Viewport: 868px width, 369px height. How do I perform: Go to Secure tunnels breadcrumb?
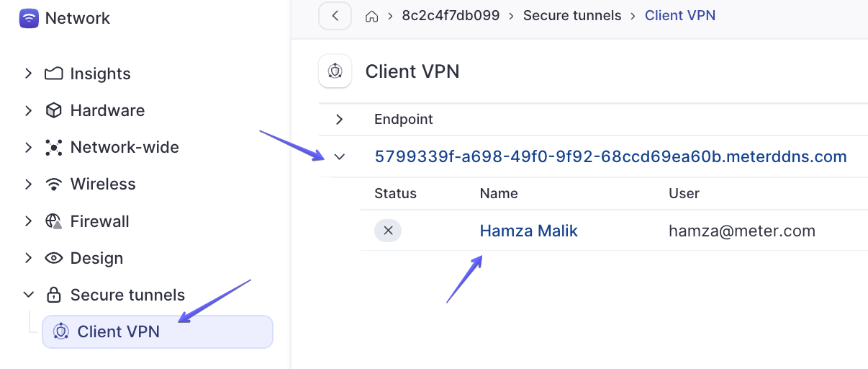[572, 16]
